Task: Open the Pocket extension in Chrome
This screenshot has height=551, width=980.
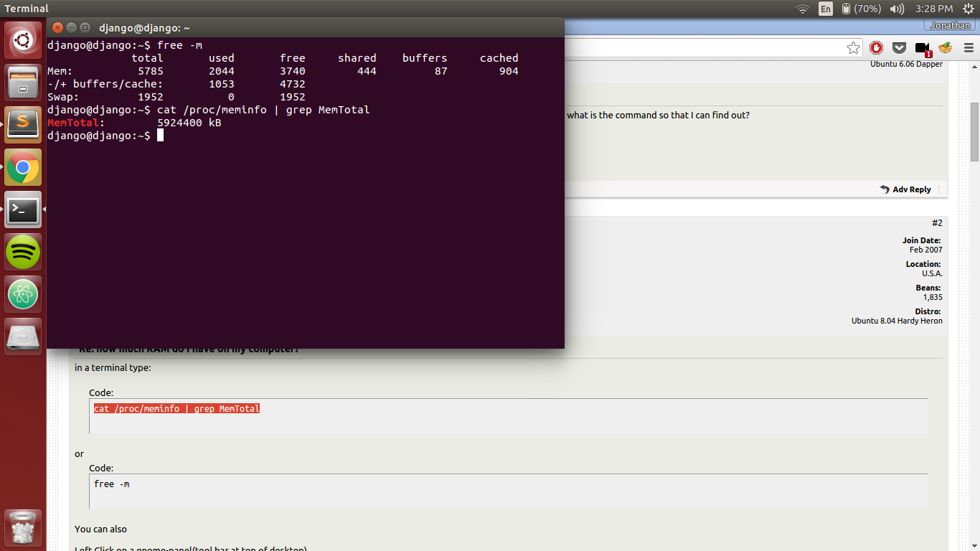Action: point(899,48)
